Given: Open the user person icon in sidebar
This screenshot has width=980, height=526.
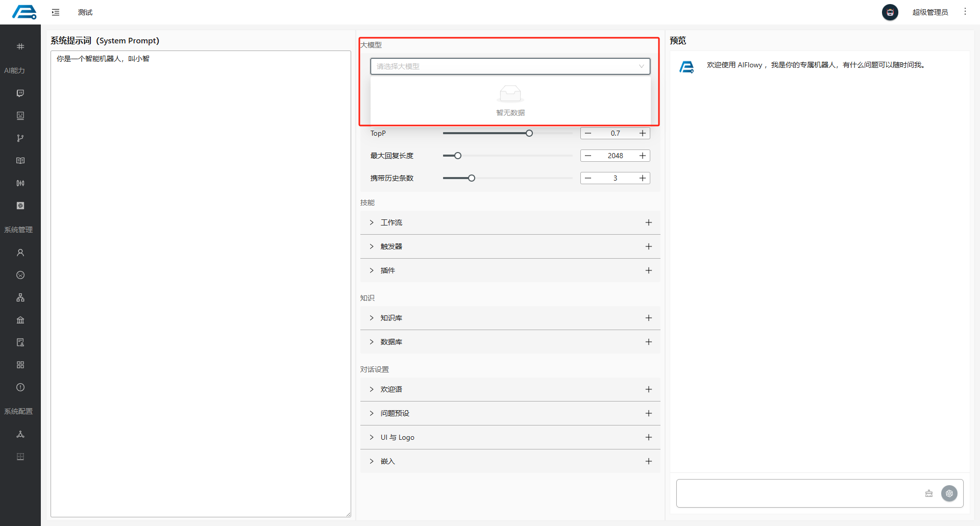Looking at the screenshot, I should coord(20,253).
